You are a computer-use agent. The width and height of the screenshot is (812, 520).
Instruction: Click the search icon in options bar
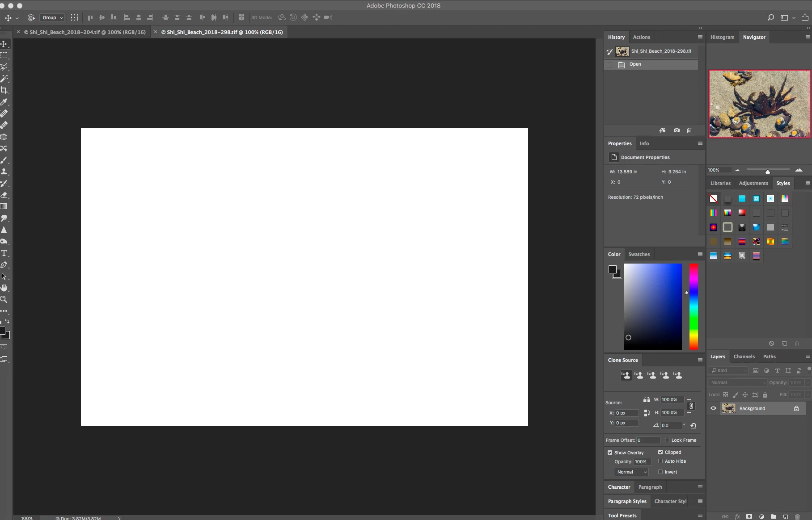(770, 17)
